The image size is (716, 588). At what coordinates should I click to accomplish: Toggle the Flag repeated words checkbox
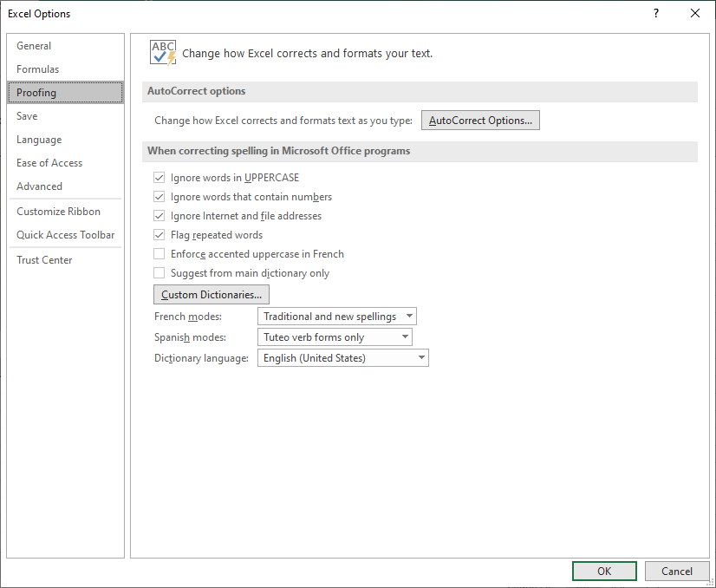(x=159, y=235)
